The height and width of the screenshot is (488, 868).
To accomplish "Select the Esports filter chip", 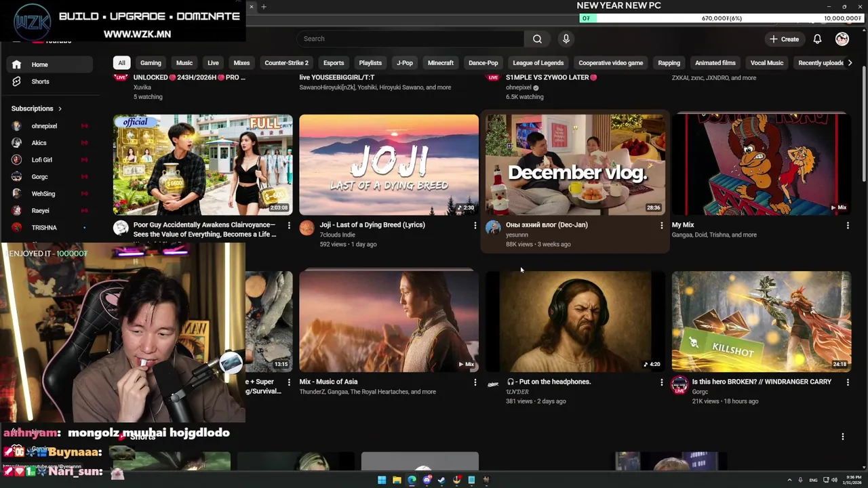I will click(334, 63).
